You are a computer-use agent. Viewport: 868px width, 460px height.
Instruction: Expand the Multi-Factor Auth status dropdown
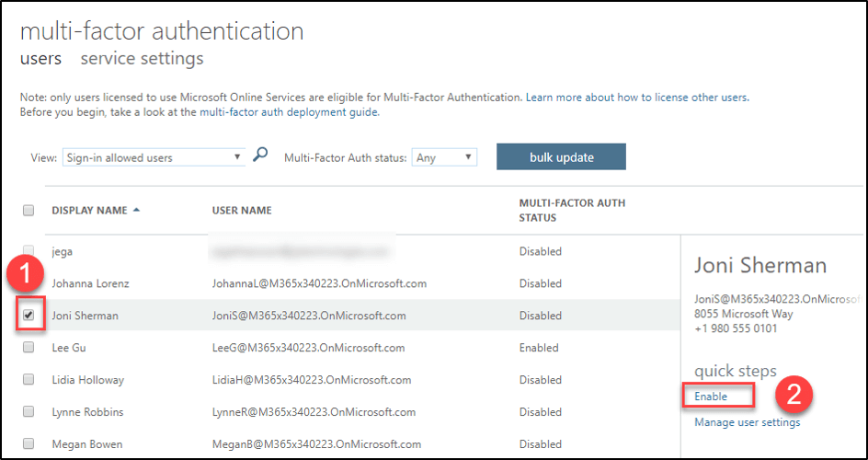tap(444, 157)
